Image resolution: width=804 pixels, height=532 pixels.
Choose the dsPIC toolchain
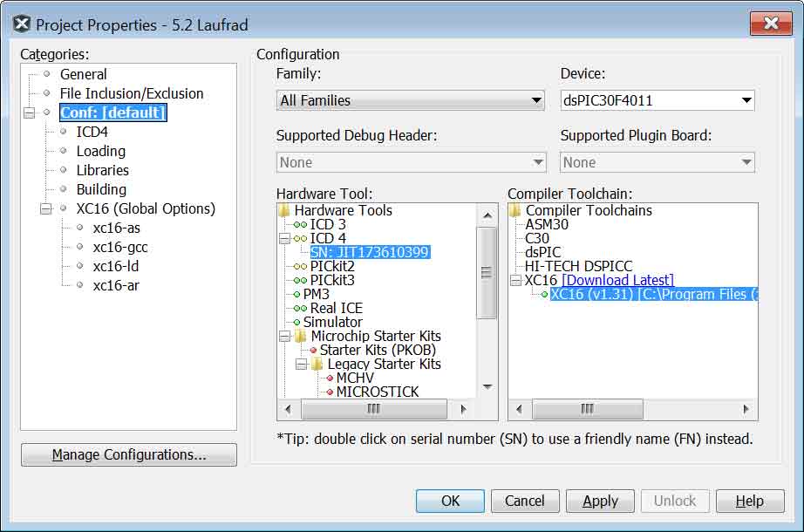pos(542,252)
